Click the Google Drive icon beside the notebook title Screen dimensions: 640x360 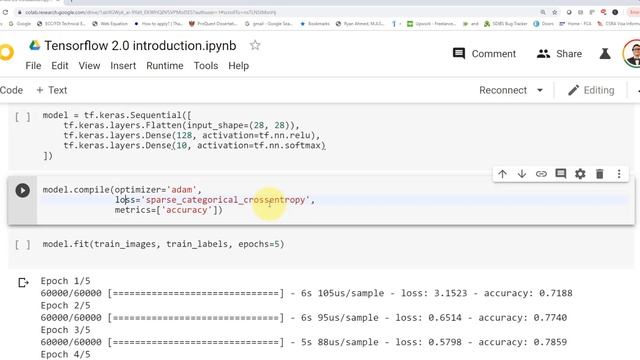coord(35,45)
